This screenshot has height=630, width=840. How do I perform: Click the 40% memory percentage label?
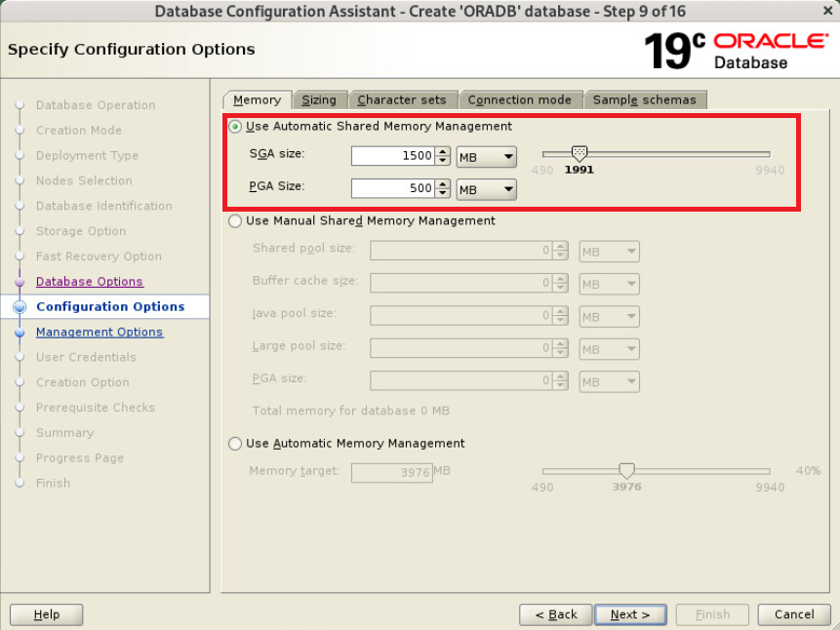tap(809, 471)
